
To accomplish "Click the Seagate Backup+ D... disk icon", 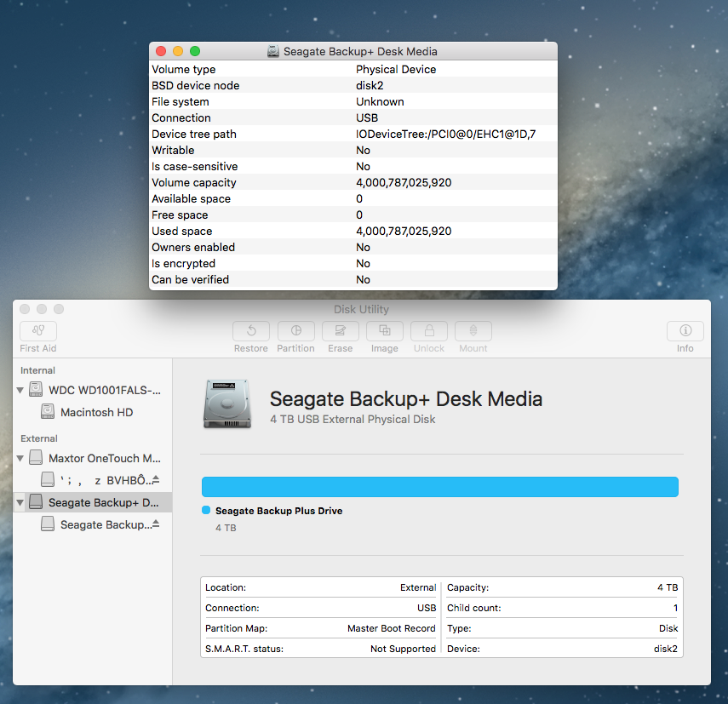I will click(x=36, y=501).
